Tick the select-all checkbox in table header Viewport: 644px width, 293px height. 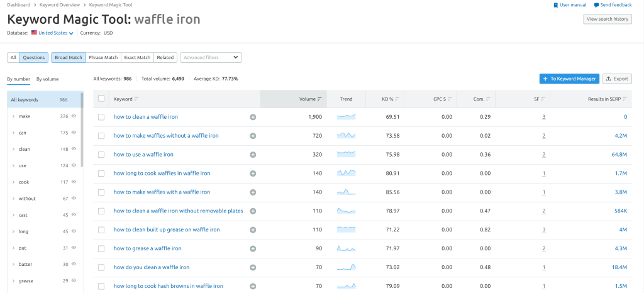tap(101, 99)
